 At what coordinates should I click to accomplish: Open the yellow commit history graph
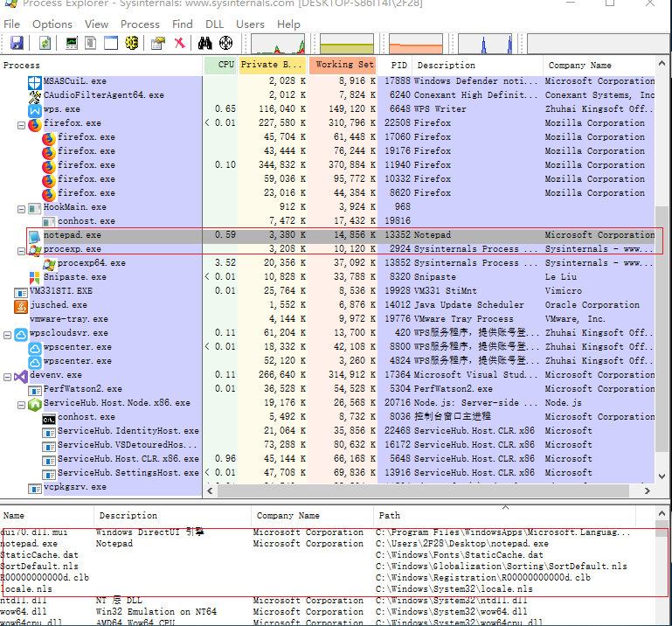pyautogui.click(x=347, y=44)
